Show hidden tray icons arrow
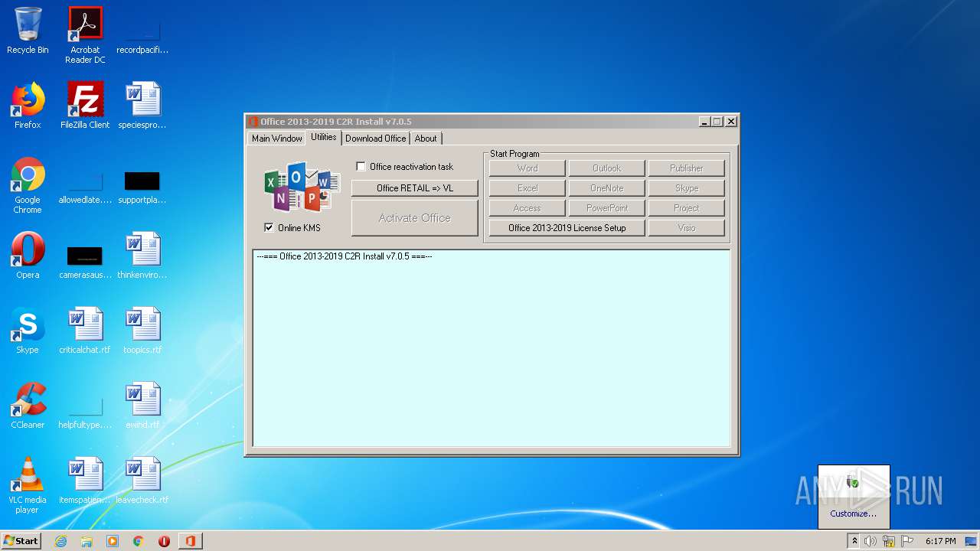Image resolution: width=980 pixels, height=551 pixels. [x=854, y=541]
